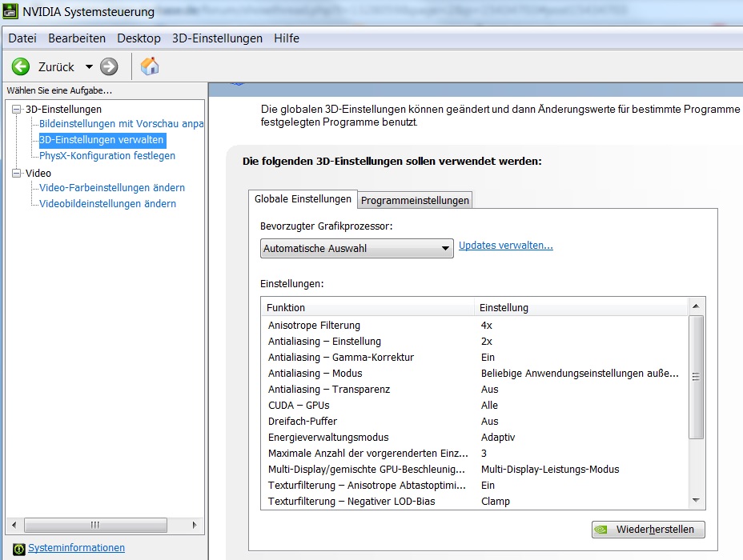Open the home page via house icon

tap(150, 66)
